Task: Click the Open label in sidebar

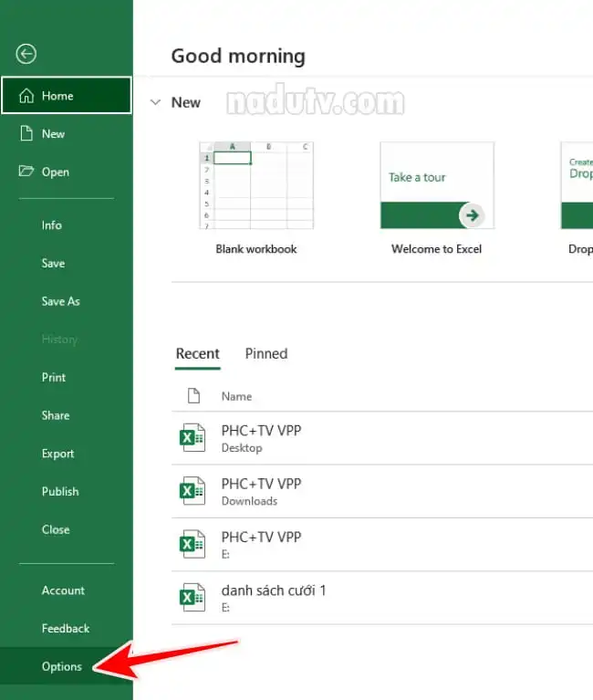Action: click(x=56, y=172)
